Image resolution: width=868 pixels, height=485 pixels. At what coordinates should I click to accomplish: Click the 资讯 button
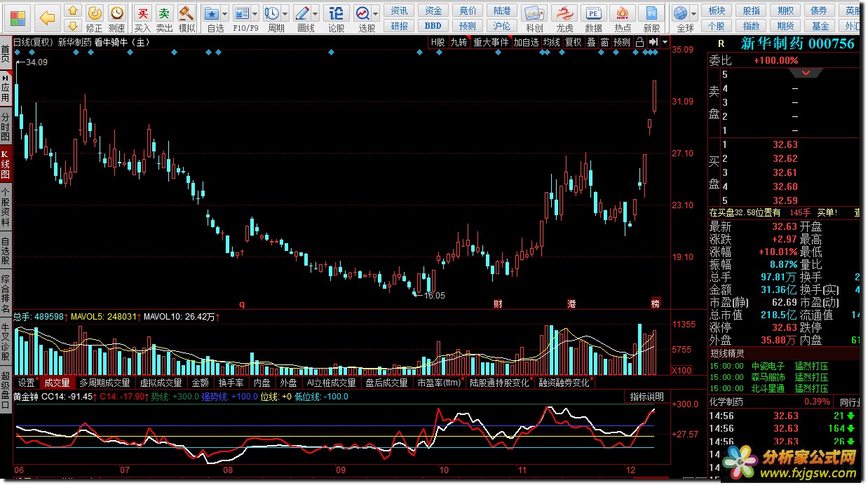coord(399,11)
